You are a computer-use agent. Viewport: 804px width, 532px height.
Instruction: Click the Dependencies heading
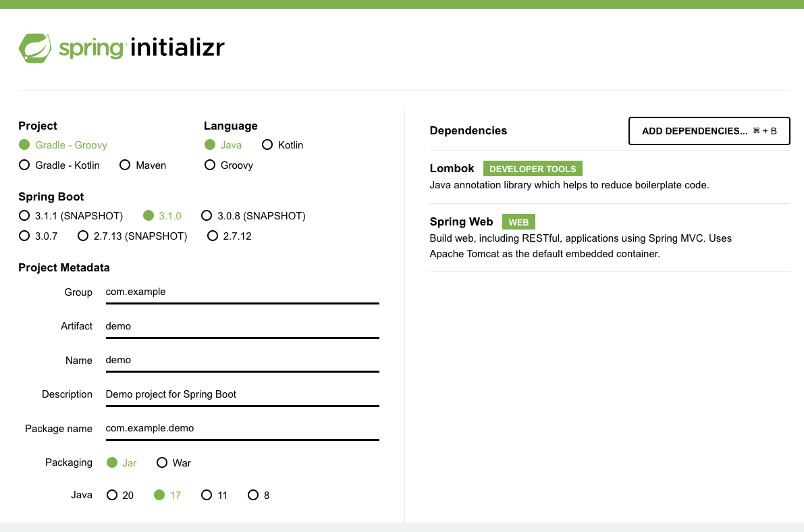468,130
